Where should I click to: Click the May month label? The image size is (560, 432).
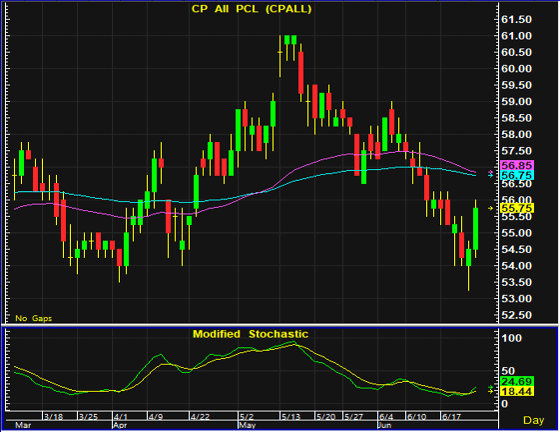(247, 425)
